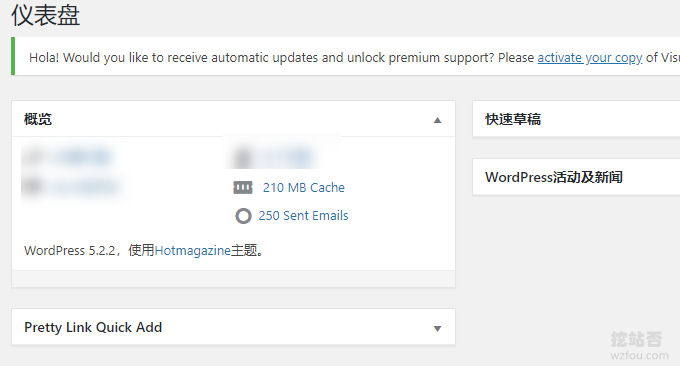Screen dimensions: 680x366
Task: Click the memory icon beside 210 MB Cache
Action: click(243, 188)
